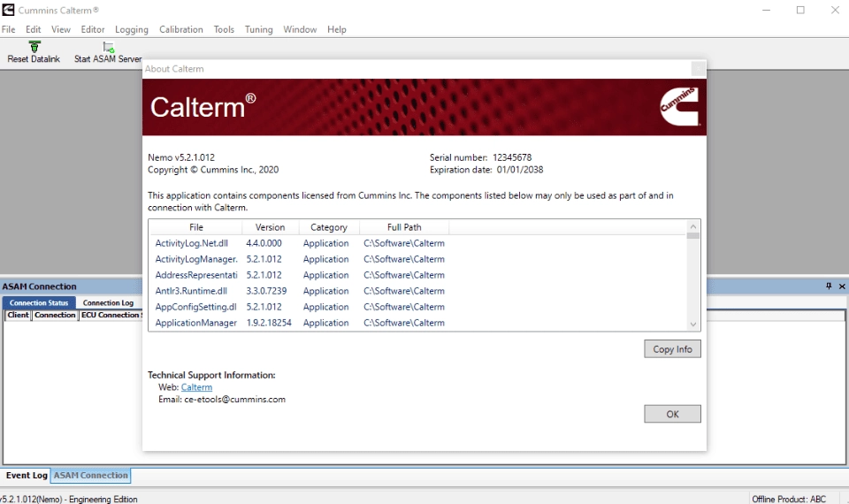This screenshot has height=504, width=849.
Task: Click the component list scrollbar thumb
Action: pyautogui.click(x=693, y=235)
